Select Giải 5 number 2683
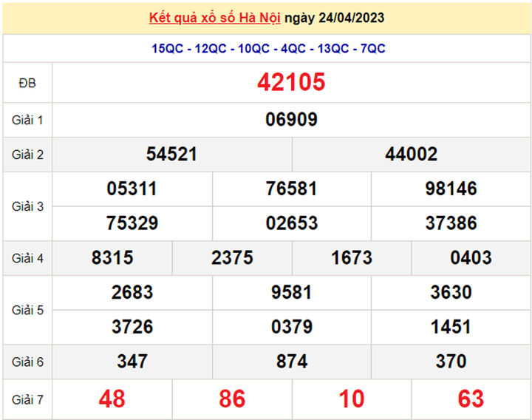Image resolution: width=532 pixels, height=420 pixels. click(x=132, y=292)
